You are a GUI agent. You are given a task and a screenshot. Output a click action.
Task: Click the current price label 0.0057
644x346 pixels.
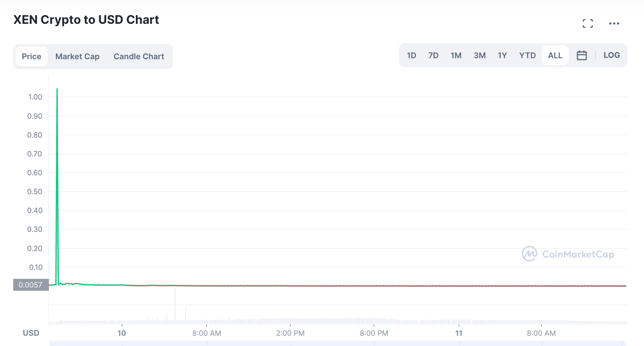[x=31, y=284]
